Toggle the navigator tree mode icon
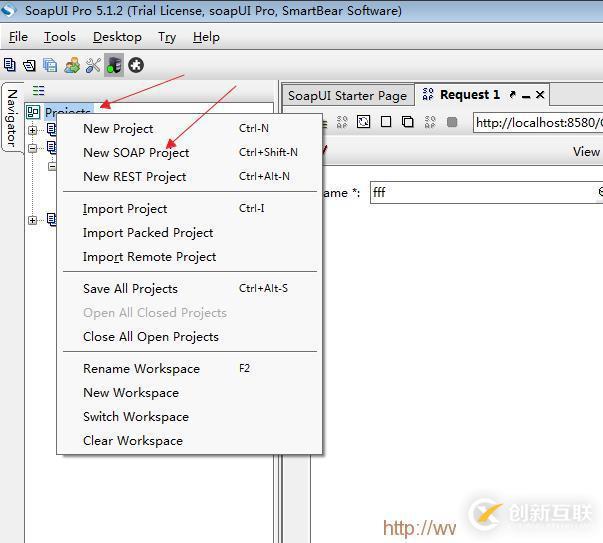This screenshot has width=603, height=543. [38, 91]
